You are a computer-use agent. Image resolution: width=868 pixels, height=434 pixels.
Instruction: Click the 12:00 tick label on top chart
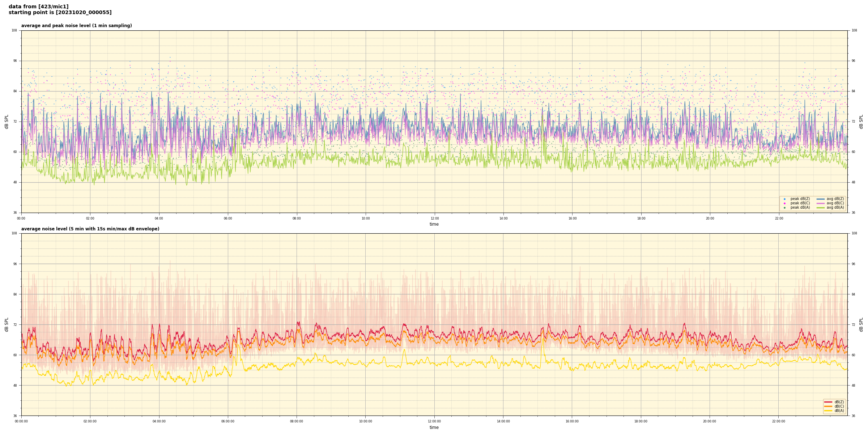[434, 218]
